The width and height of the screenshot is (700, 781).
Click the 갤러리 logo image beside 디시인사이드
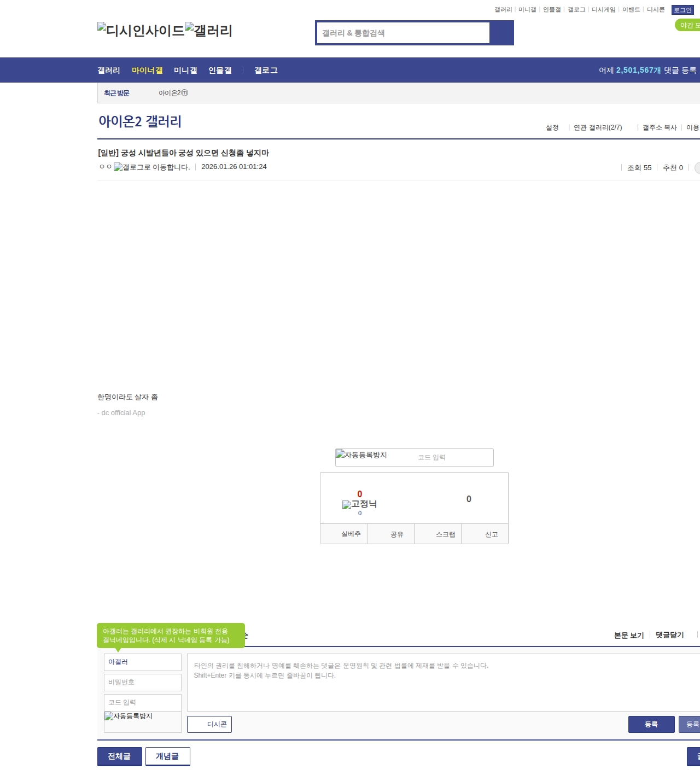[208, 31]
